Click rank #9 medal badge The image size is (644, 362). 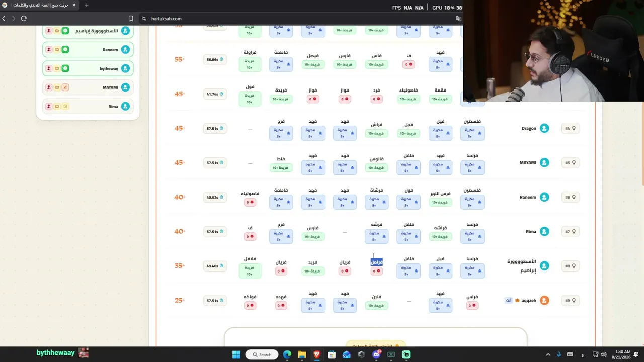point(570,301)
